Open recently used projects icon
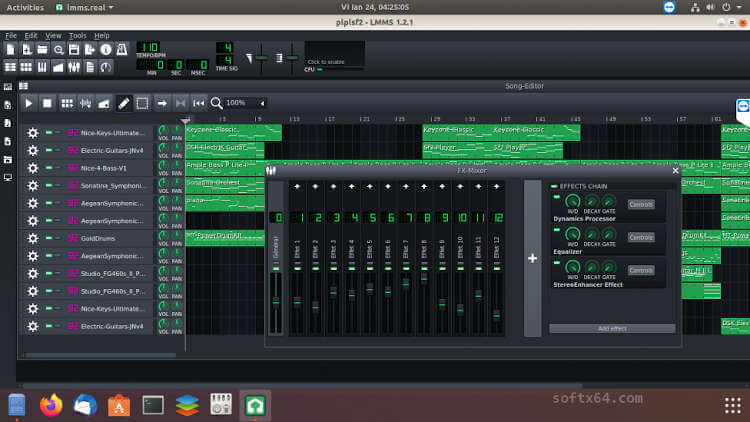This screenshot has width=750, height=422. 58,49
